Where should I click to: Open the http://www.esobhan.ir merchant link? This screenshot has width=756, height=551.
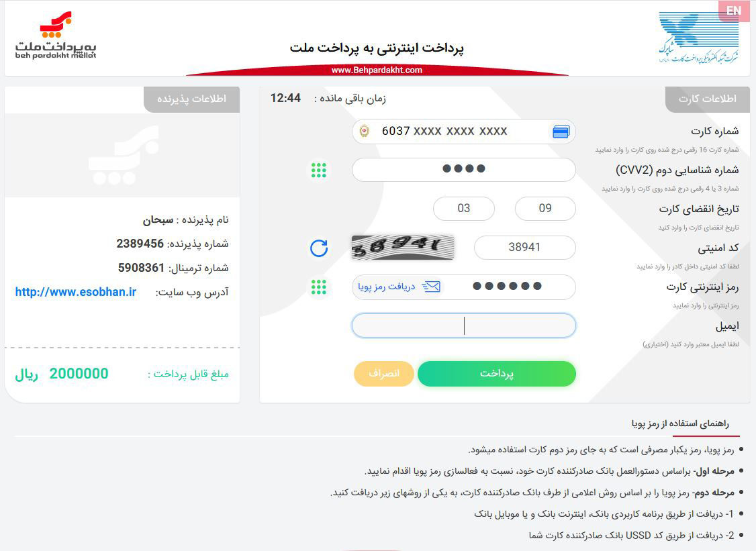[76, 292]
